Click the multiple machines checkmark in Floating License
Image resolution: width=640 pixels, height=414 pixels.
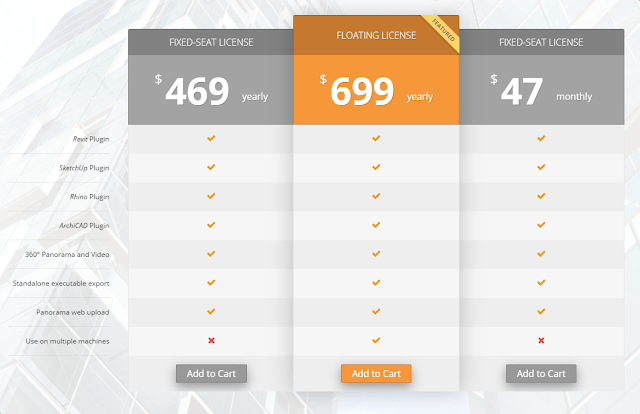[x=376, y=340]
